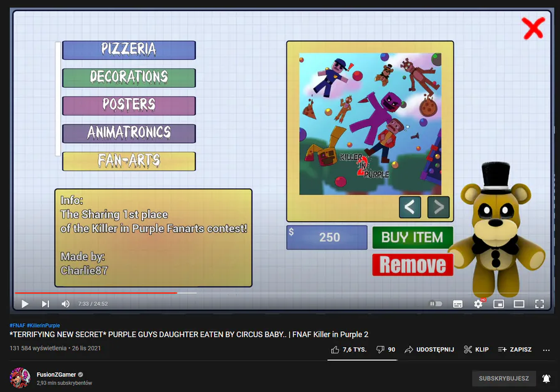Open the PIZZERIA shop category
560x392 pixels.
click(x=129, y=50)
